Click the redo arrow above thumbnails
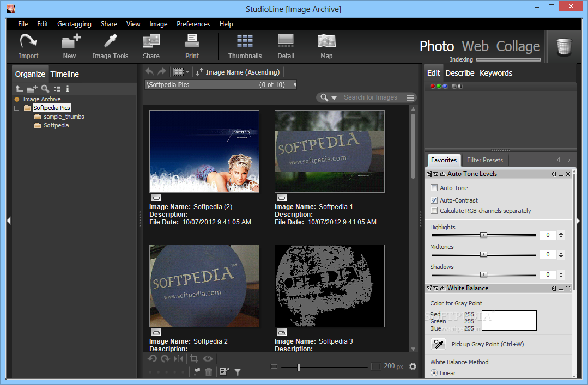The image size is (588, 385). pyautogui.click(x=162, y=71)
